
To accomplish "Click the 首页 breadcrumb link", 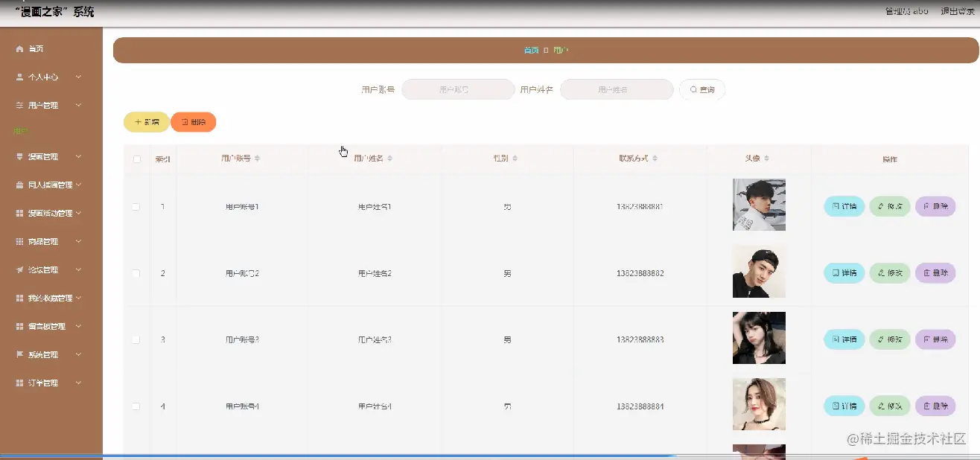I will 531,51.
